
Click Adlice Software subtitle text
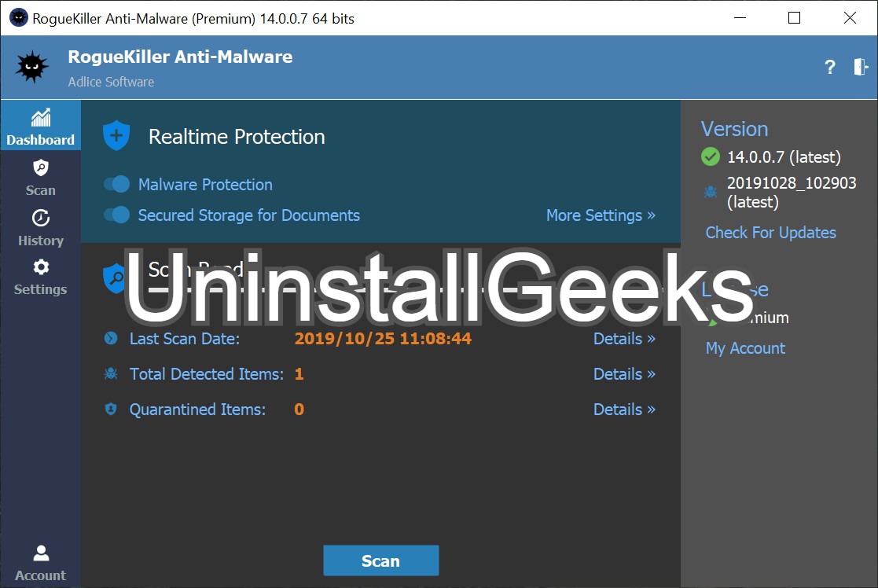111,82
